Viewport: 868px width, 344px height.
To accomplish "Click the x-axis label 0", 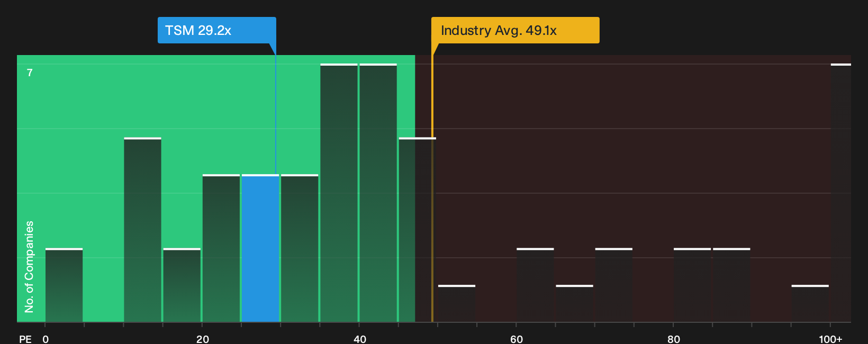I will (46, 339).
